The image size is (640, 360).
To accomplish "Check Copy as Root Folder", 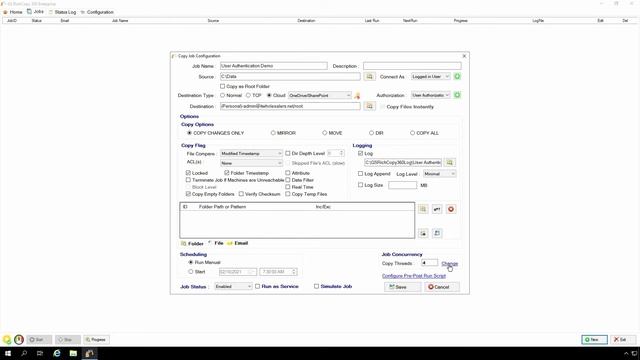I will [222, 87].
